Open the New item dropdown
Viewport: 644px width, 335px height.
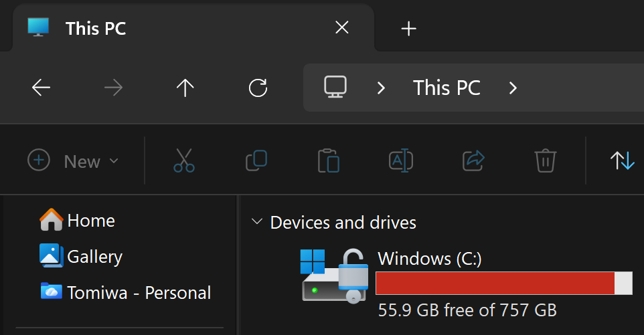tap(73, 160)
